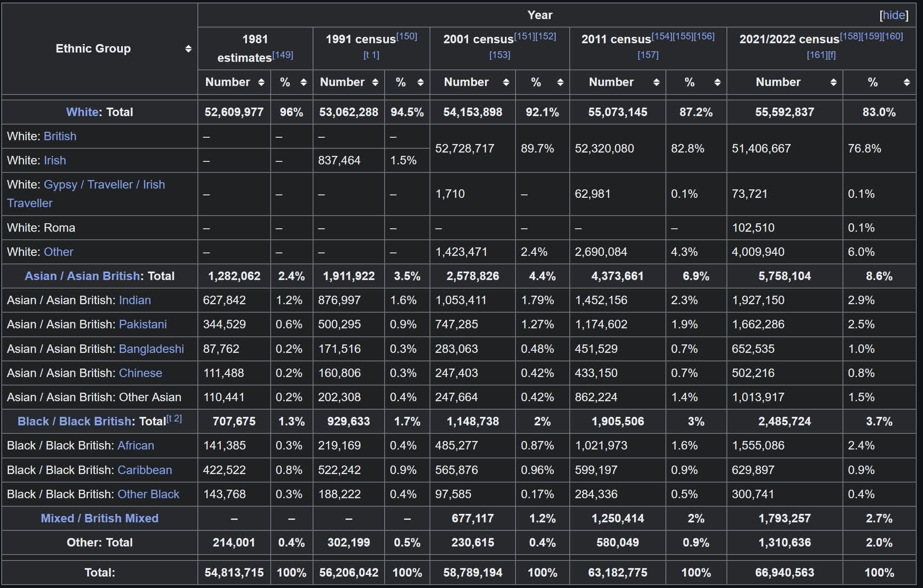Open the White total link
Viewport: 923px width, 588px height.
[82, 112]
